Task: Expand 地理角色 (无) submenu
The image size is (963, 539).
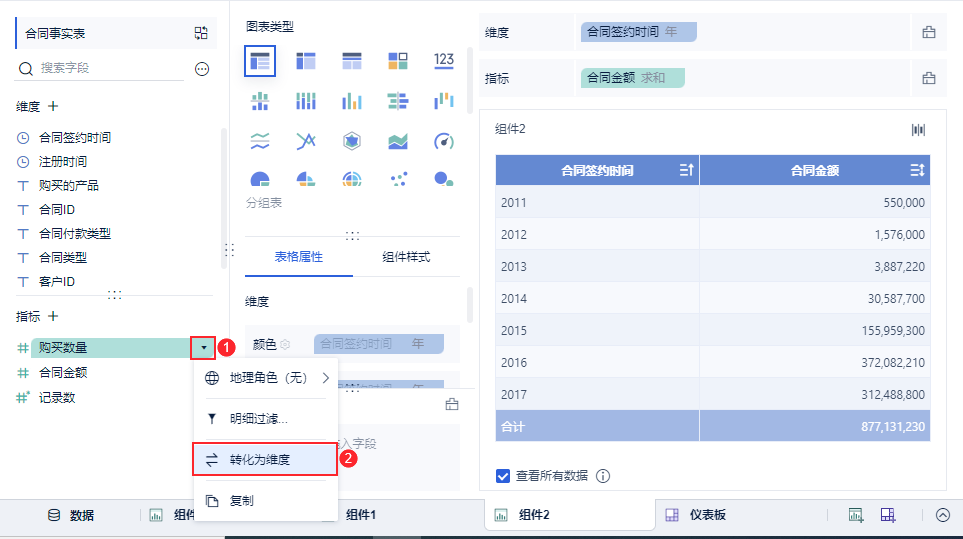Action: click(x=326, y=378)
